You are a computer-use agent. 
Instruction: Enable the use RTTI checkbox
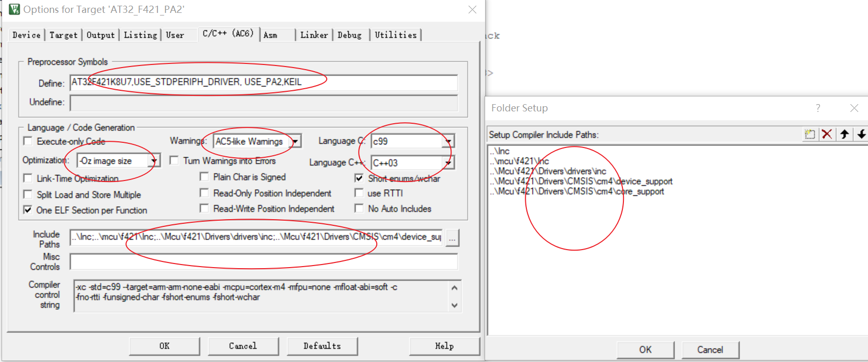coord(359,193)
